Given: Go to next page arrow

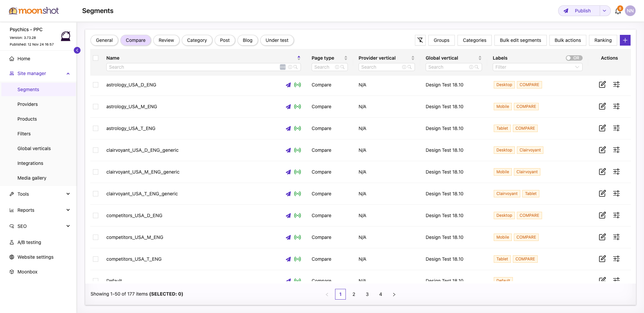Looking at the screenshot, I should (x=394, y=294).
